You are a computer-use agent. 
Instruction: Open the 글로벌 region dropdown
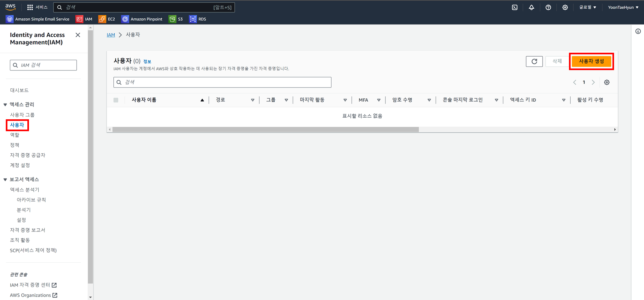[x=588, y=7]
